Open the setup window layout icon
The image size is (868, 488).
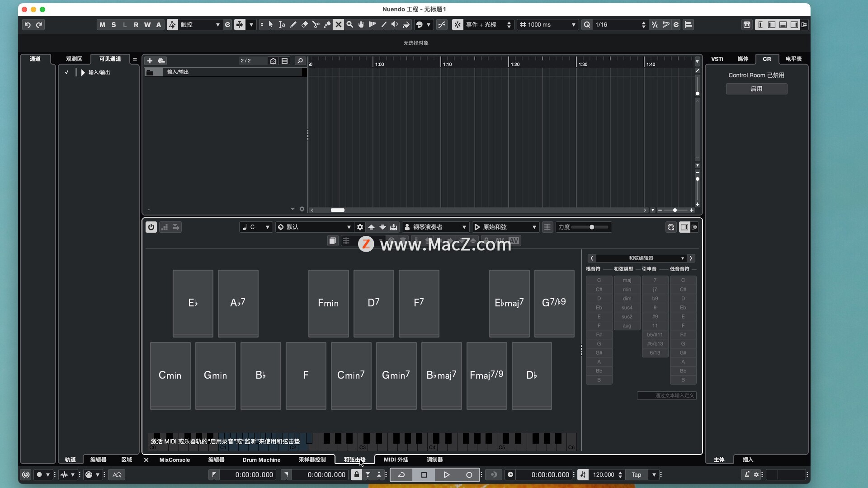[804, 24]
